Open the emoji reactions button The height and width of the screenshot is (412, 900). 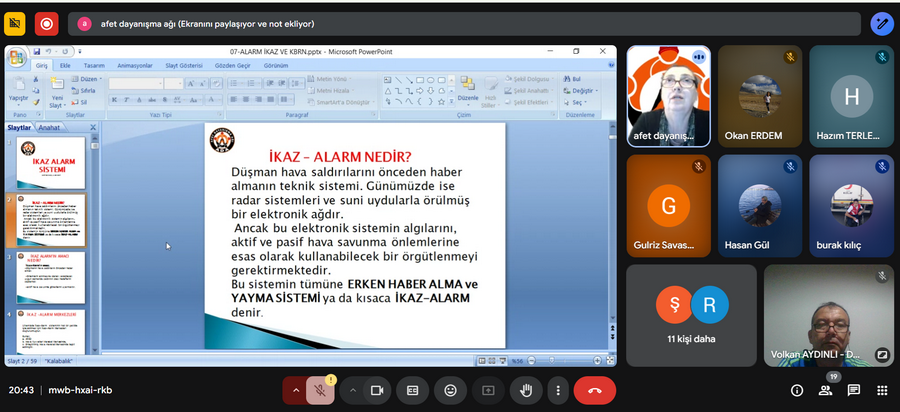tap(451, 391)
